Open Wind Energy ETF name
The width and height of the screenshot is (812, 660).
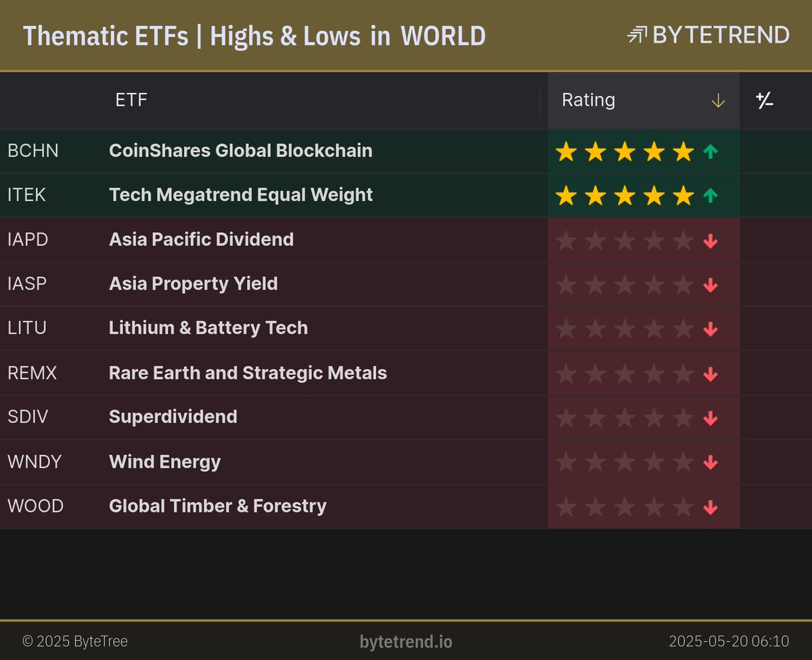[165, 462]
